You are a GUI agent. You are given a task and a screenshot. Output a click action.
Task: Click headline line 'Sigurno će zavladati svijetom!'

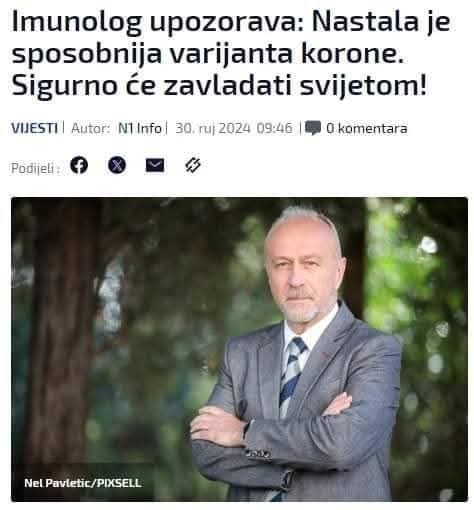pos(219,86)
